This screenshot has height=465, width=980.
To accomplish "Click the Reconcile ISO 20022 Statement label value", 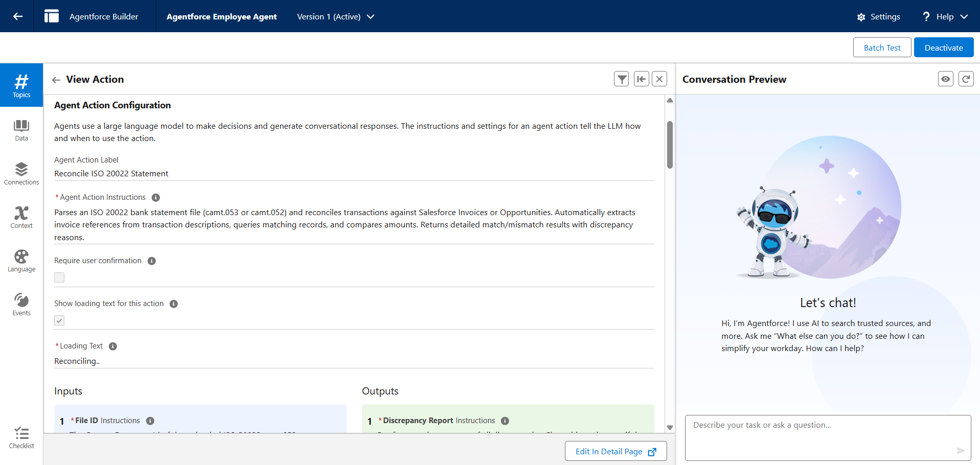I will pyautogui.click(x=111, y=174).
